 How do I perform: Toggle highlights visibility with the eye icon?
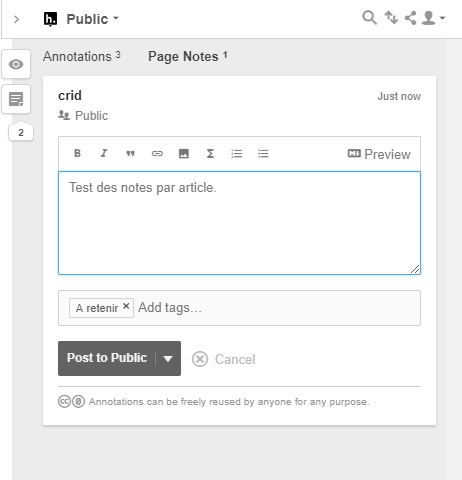click(16, 64)
